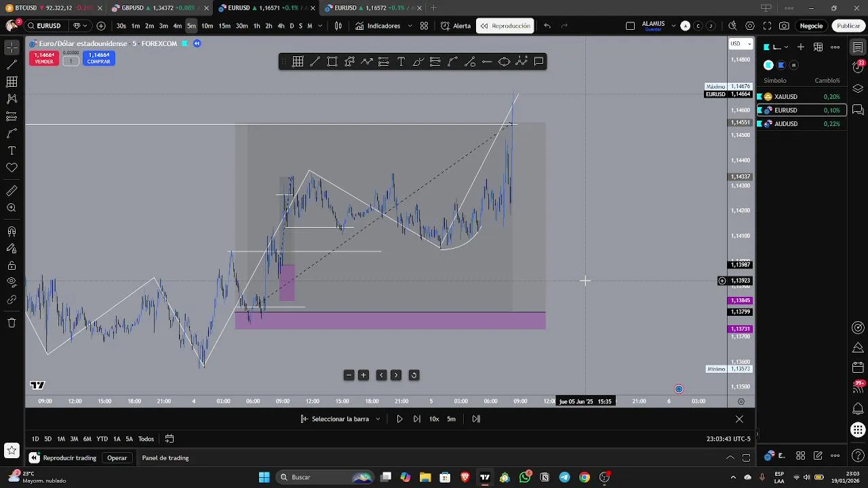Zoom out the chart with minus button

(349, 375)
